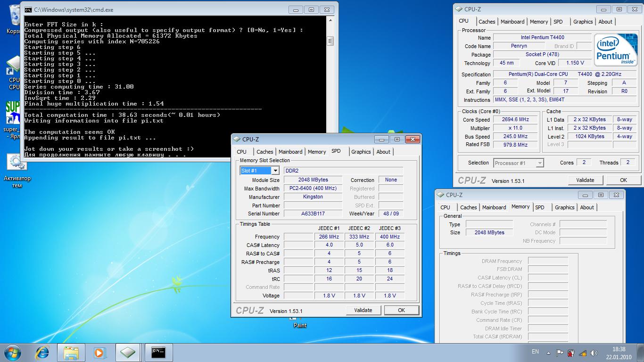Viewport: 644px width, 362px height.
Task: Select SPD tab in processor CPU-Z window
Action: [558, 22]
